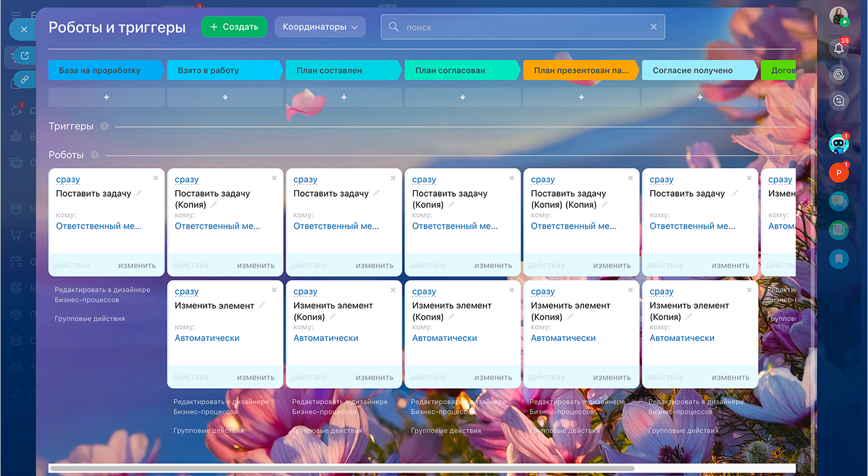Select the План согласован stage
The height and width of the screenshot is (476, 868).
pyautogui.click(x=463, y=70)
